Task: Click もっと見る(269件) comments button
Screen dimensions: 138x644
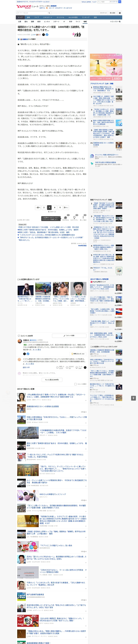Action: [52, 380]
